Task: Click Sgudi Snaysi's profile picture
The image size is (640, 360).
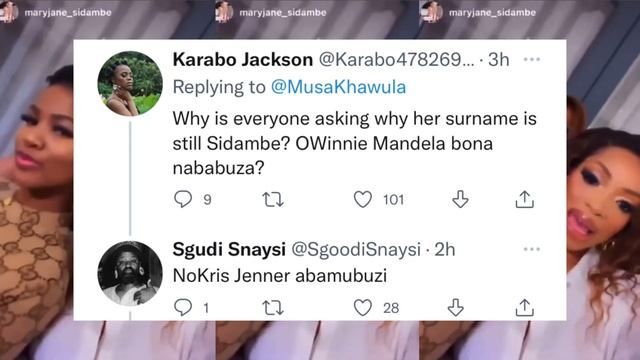Action: pos(130,273)
